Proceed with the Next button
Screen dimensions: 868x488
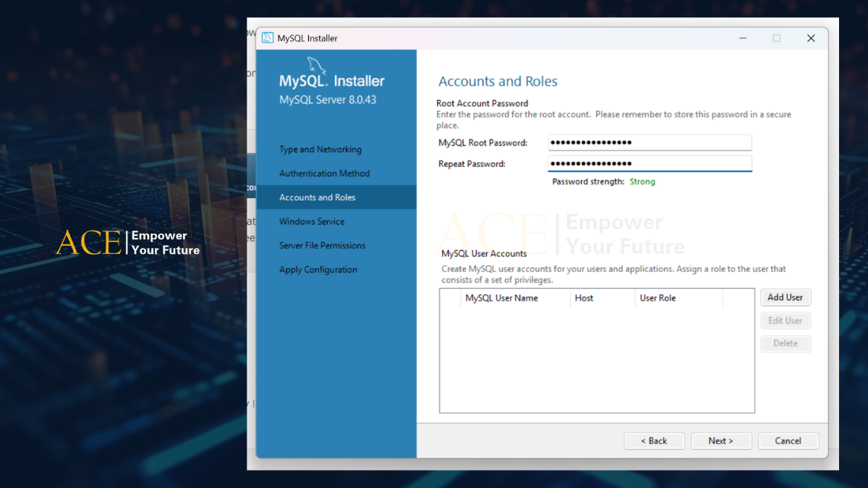pos(720,441)
